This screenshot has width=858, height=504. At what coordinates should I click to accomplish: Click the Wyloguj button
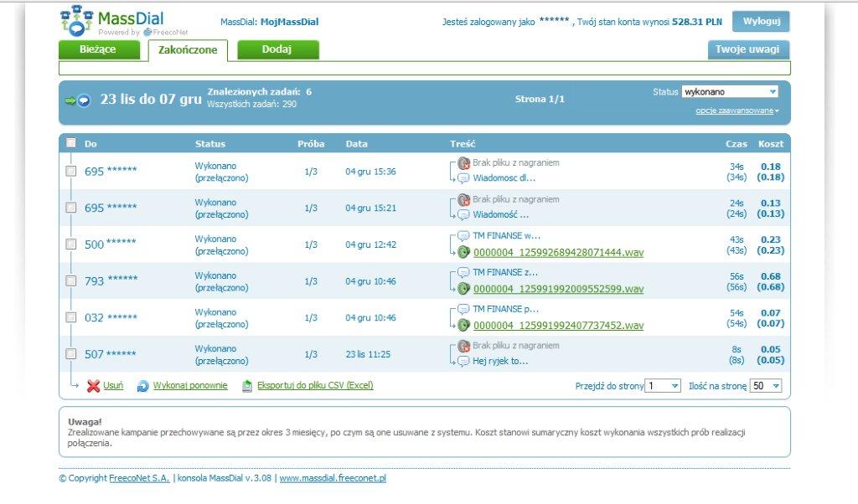[760, 21]
